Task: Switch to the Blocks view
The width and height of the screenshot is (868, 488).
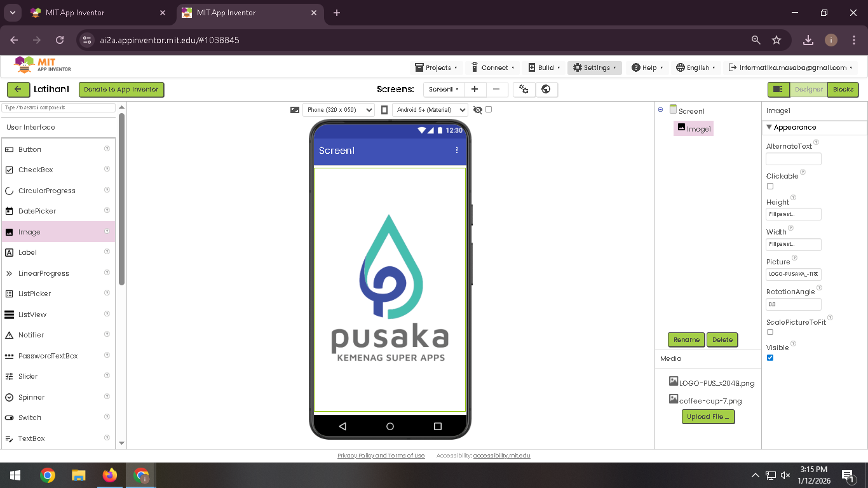Action: coord(843,90)
